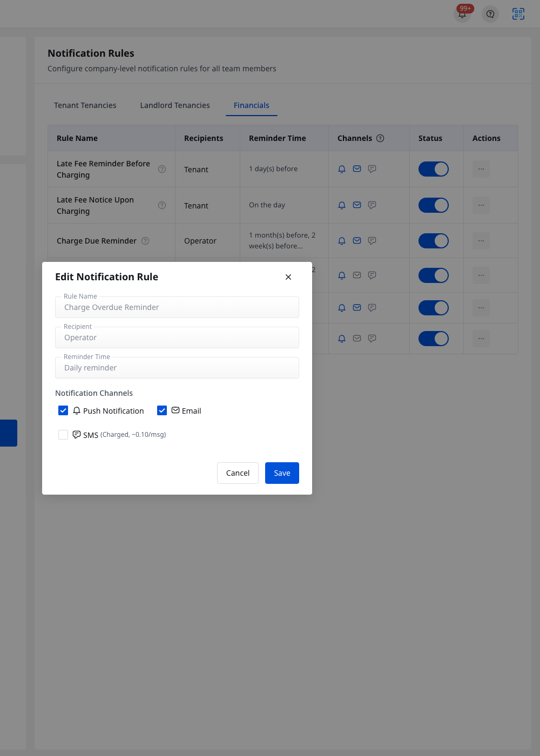
Task: Uncheck the Email channel checkbox
Action: (162, 410)
